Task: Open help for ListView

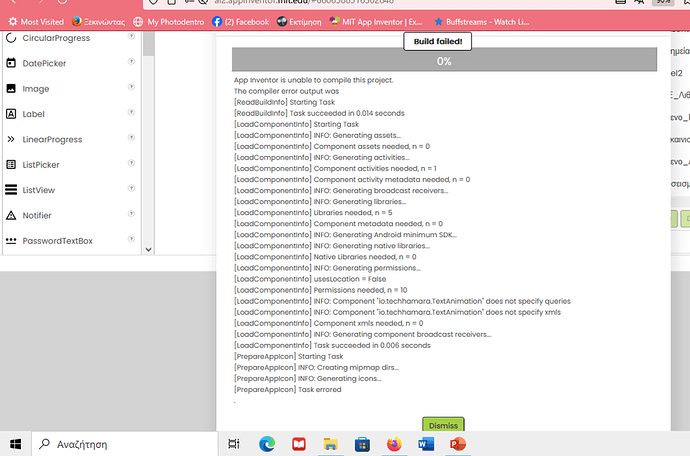Action: pos(131,188)
